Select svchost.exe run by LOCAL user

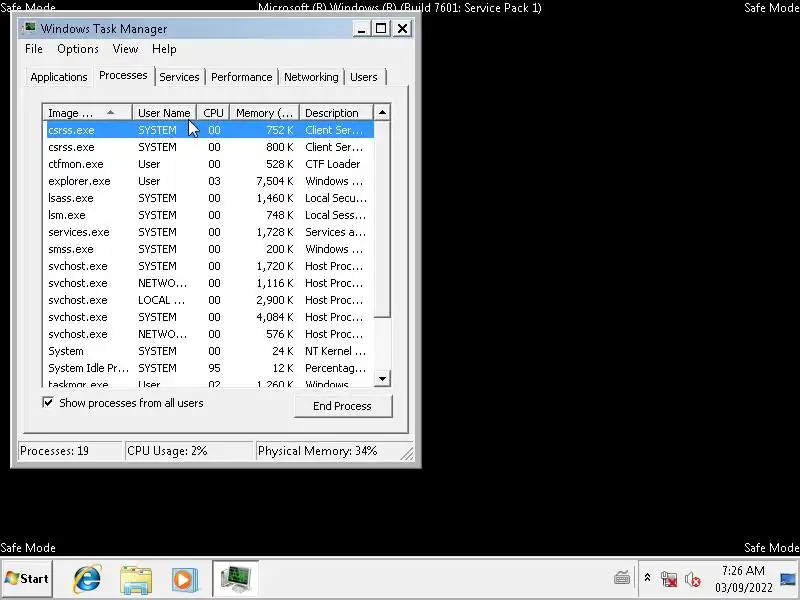point(210,300)
